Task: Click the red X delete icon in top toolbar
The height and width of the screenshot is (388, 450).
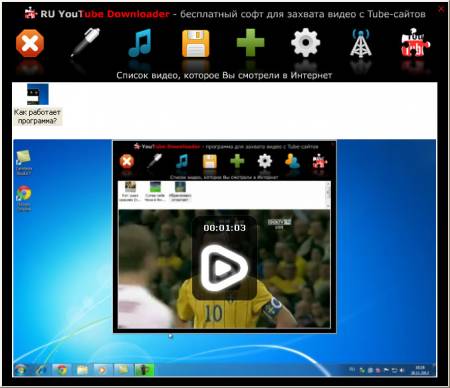Action: click(30, 43)
